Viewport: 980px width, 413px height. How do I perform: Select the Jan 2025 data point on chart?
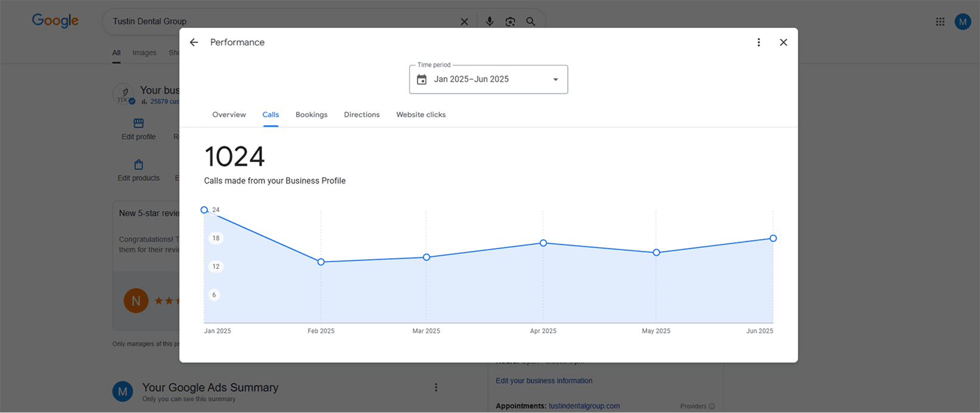coord(204,210)
